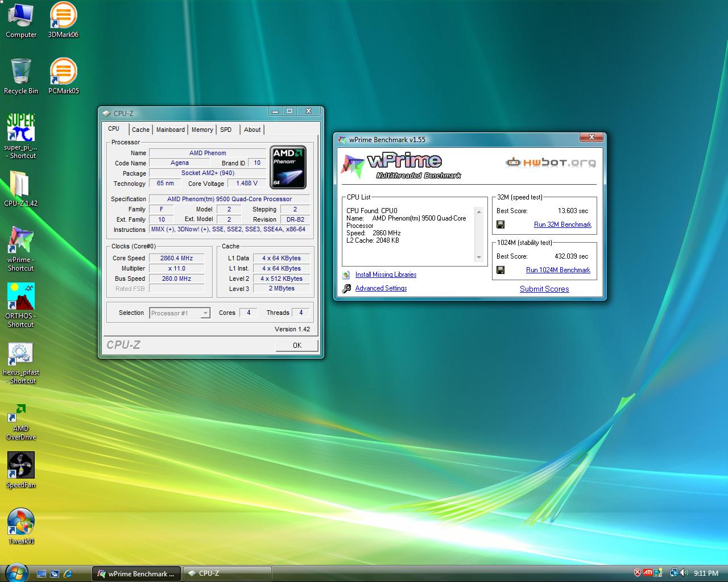728x582 pixels.
Task: Click the 1024M best score 432.039 sec
Action: pyautogui.click(x=571, y=256)
